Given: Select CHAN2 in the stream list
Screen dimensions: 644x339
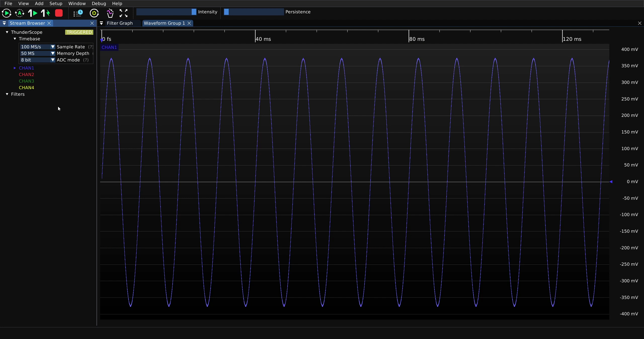Looking at the screenshot, I should pos(26,75).
